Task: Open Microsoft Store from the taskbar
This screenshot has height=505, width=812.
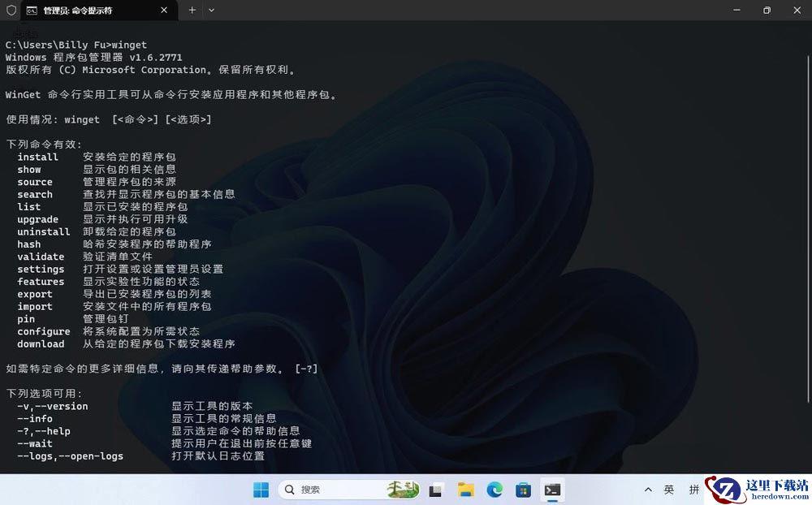Action: pyautogui.click(x=524, y=490)
